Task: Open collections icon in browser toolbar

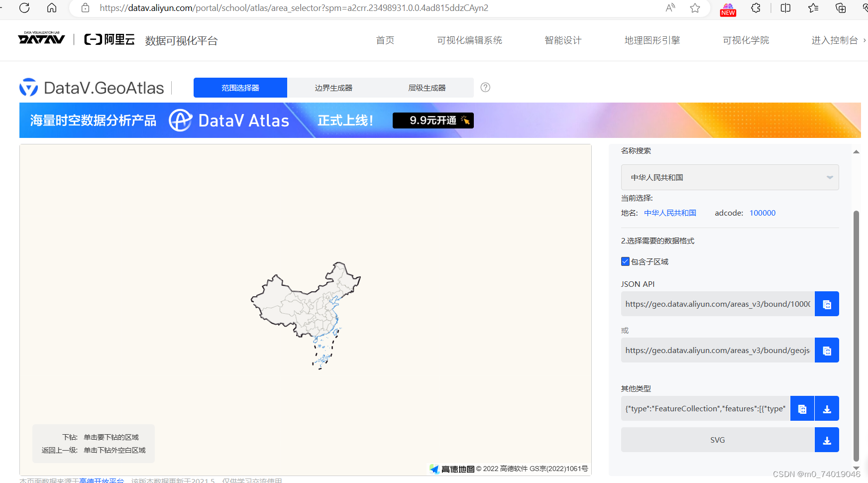Action: (841, 8)
